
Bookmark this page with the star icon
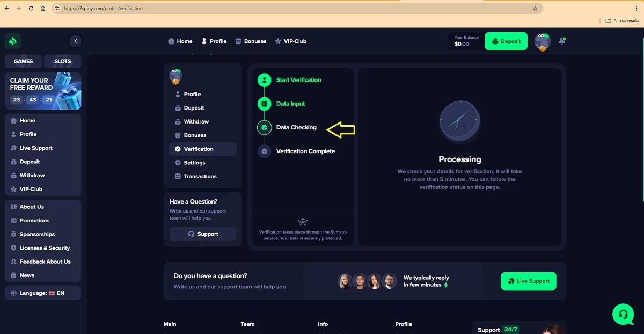point(535,9)
